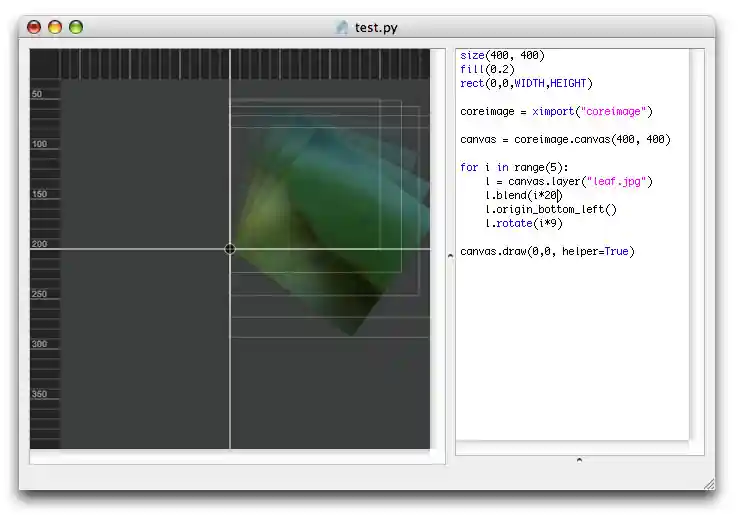Image resolution: width=751 pixels, height=520 pixels.
Task: Click the canvas.draw(0,0, helper=True) line
Action: click(x=547, y=251)
